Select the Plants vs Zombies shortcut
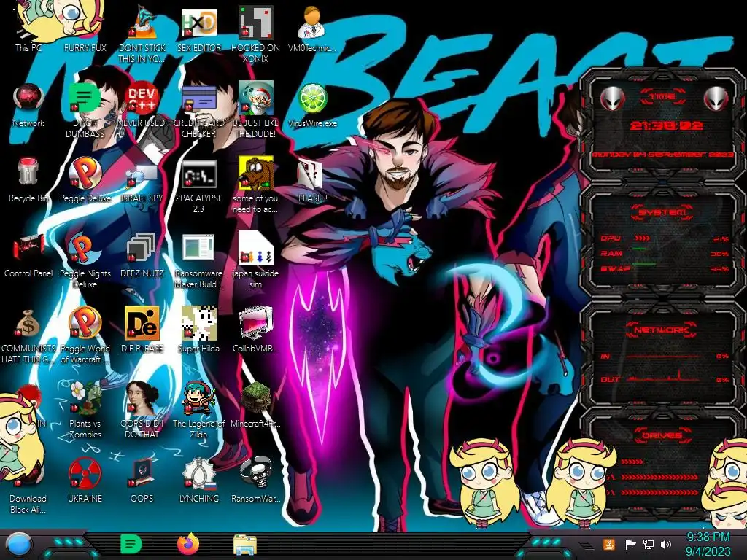The height and width of the screenshot is (560, 747). [85, 411]
